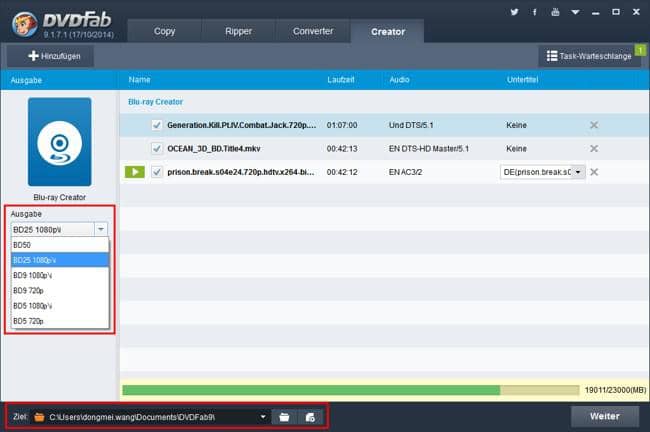Open Task-Warteschlange queue list
650x432 pixels.
pos(589,56)
